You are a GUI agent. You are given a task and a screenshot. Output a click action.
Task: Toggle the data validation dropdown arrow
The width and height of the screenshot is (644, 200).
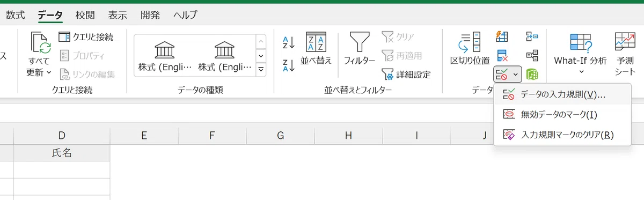(516, 74)
